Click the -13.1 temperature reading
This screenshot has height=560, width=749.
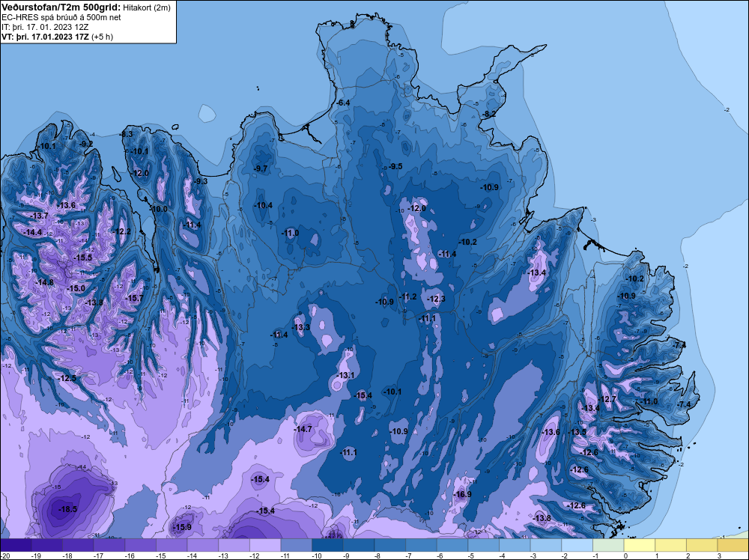pyautogui.click(x=345, y=375)
